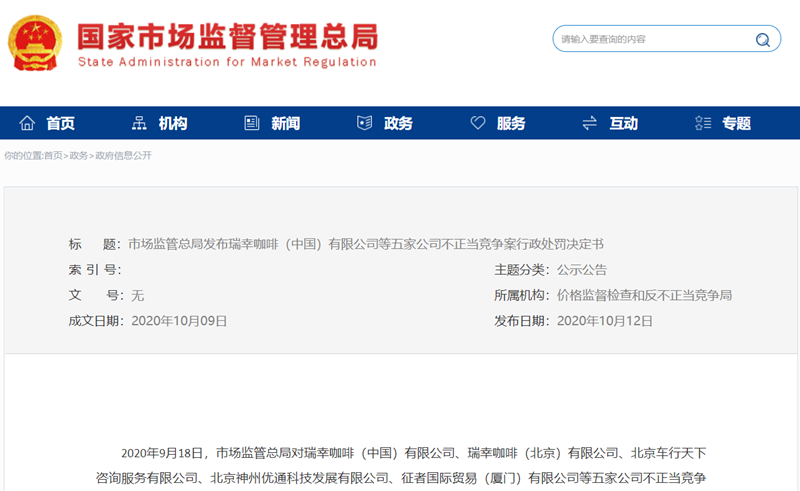The image size is (800, 491).
Task: Click the heart icon beside 服务
Action: pyautogui.click(x=478, y=123)
